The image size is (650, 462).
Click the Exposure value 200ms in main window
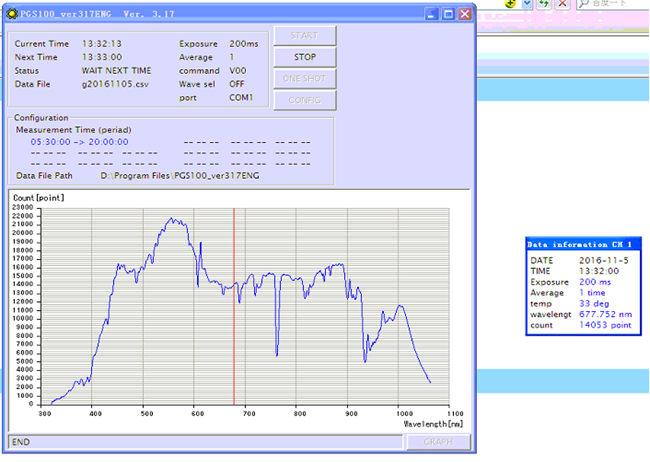pos(244,44)
